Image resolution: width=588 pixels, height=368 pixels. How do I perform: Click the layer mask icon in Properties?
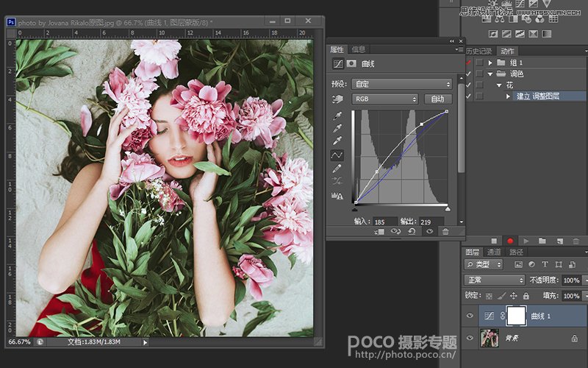(351, 63)
